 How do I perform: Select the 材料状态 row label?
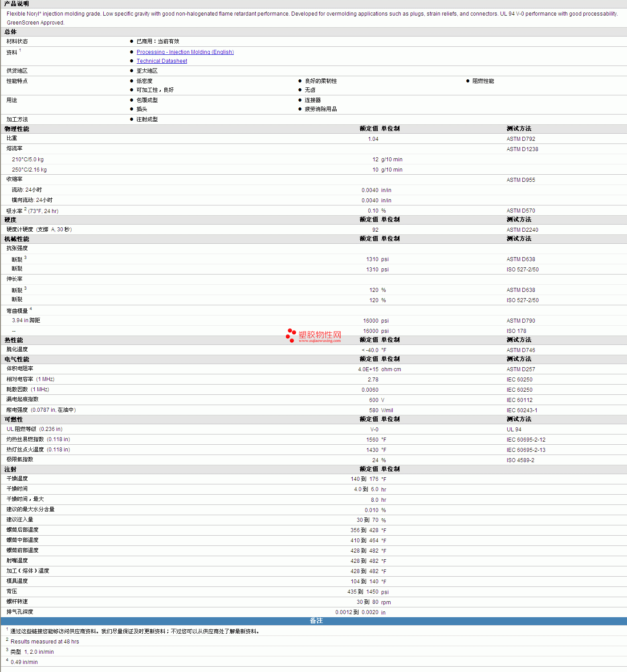point(17,41)
